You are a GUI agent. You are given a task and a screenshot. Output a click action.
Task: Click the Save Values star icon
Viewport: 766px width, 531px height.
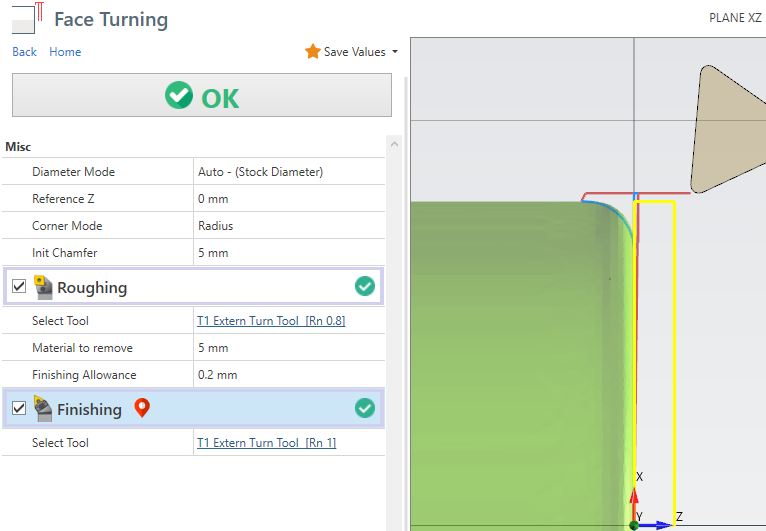[312, 52]
